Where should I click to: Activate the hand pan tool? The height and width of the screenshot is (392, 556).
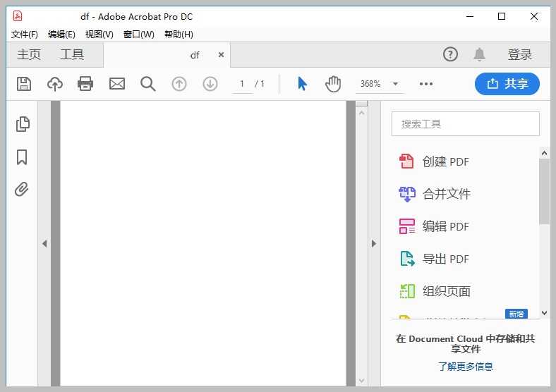pos(333,84)
